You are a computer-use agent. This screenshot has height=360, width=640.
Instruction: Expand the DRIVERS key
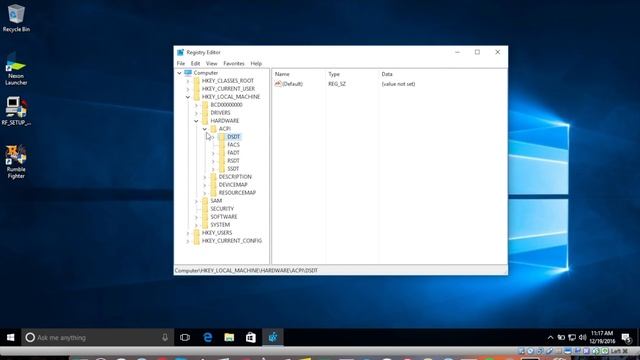pos(196,113)
